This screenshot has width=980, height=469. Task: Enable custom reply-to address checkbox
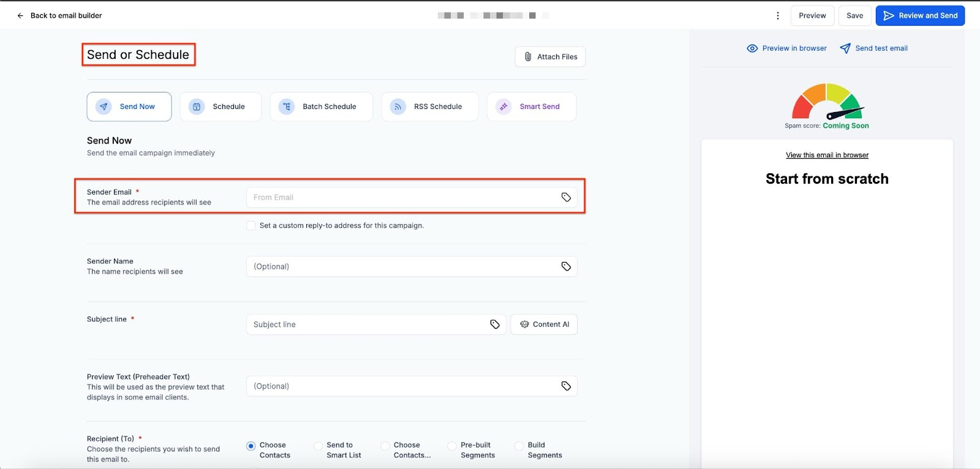point(251,226)
